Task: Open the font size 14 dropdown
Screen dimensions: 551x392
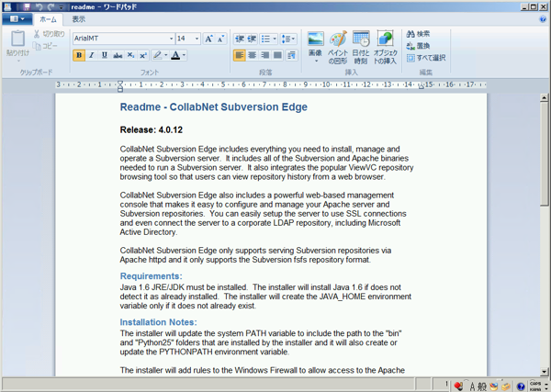Action: (x=197, y=39)
